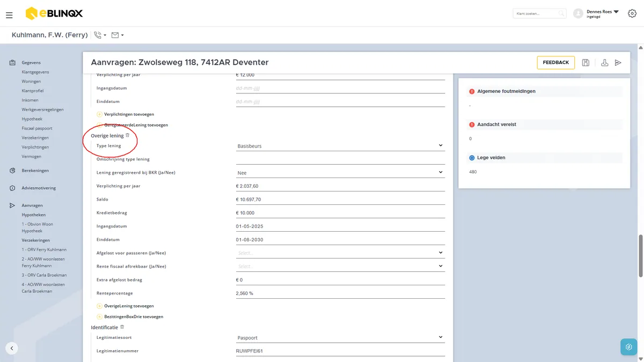Click the Einddatum field showing 01-08-2030
This screenshot has width=644, height=362.
point(340,240)
